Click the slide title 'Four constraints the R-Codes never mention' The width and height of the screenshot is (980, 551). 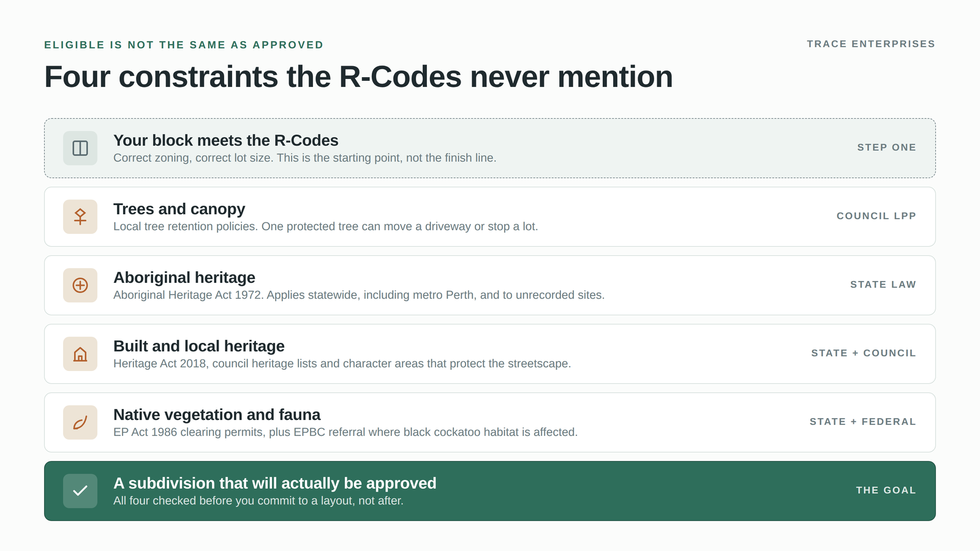point(359,77)
